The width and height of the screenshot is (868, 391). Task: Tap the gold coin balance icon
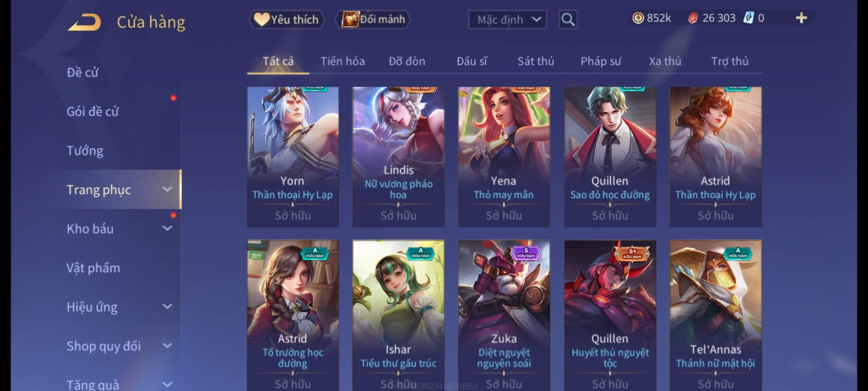(638, 18)
